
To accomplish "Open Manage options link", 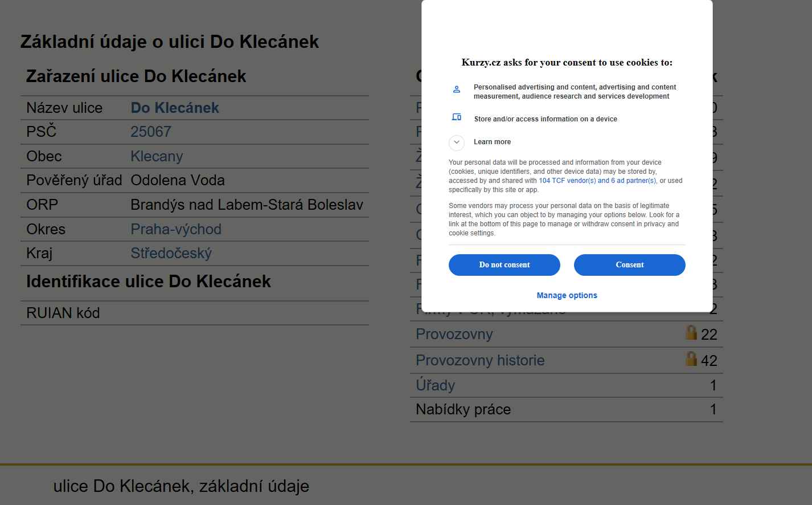I will pos(567,295).
